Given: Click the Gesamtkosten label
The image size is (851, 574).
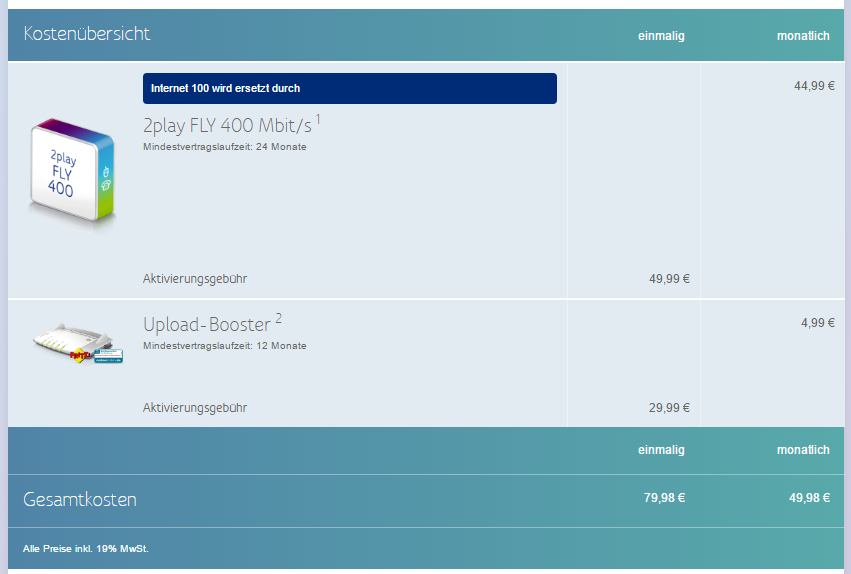Looking at the screenshot, I should point(80,500).
